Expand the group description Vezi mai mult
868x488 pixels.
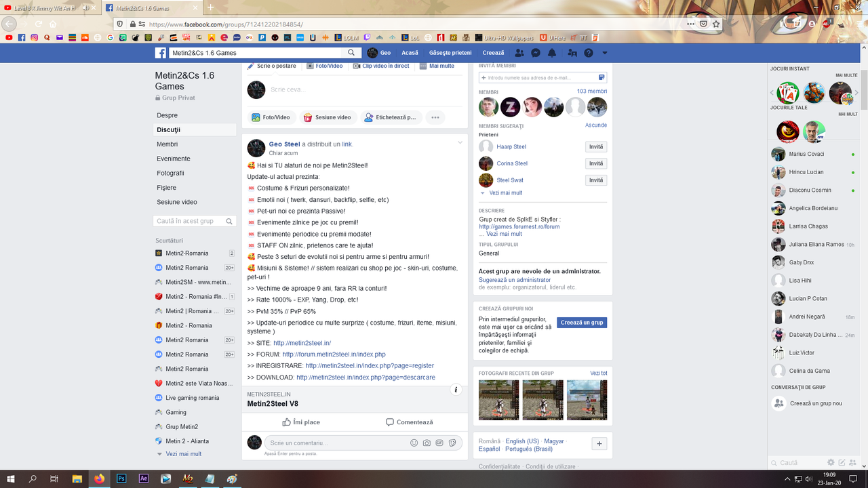[504, 234]
